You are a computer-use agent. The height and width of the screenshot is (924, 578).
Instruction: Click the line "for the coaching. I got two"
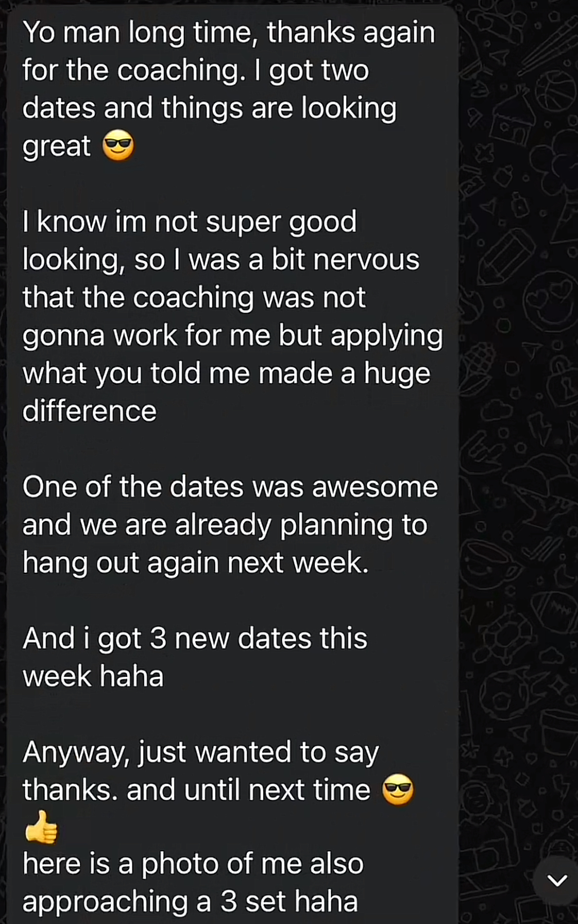(x=196, y=71)
